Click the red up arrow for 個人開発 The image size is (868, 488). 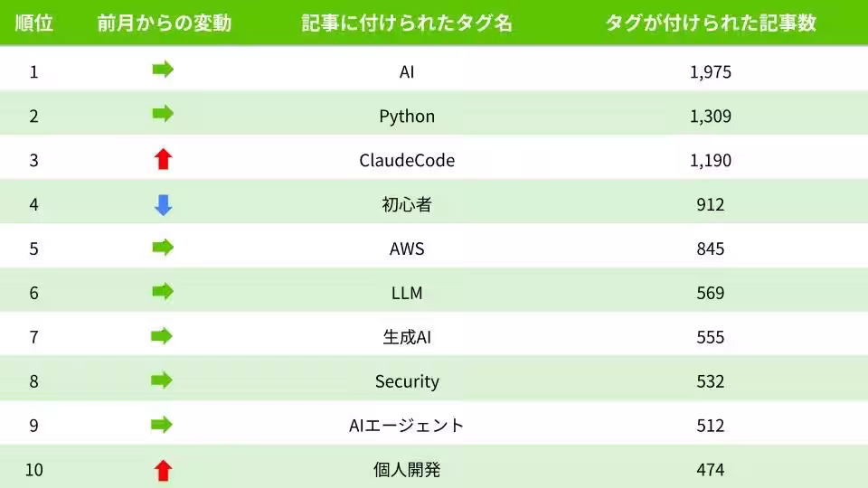click(x=163, y=470)
